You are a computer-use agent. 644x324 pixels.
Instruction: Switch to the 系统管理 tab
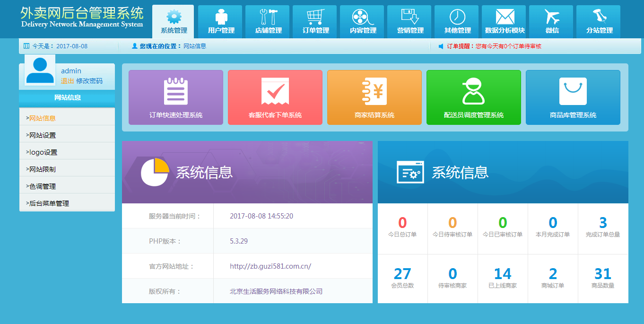pyautogui.click(x=174, y=22)
